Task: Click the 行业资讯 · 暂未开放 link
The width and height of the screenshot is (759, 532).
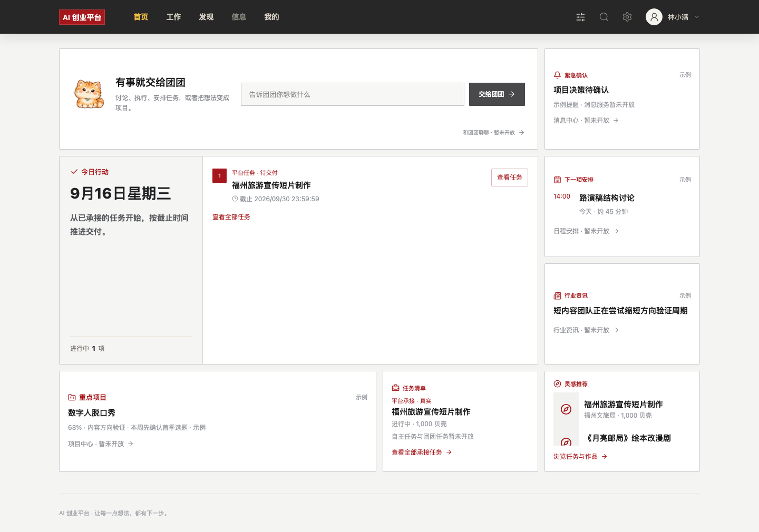Action: pyautogui.click(x=586, y=330)
